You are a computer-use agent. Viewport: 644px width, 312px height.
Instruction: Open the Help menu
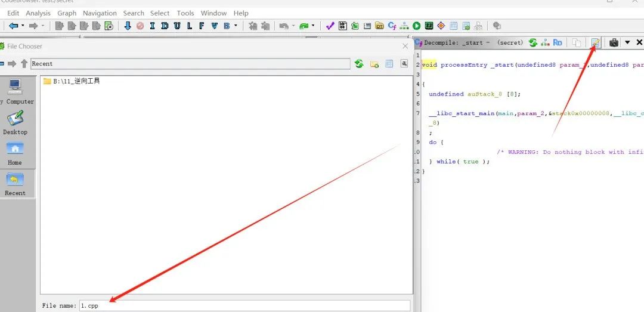point(241,13)
